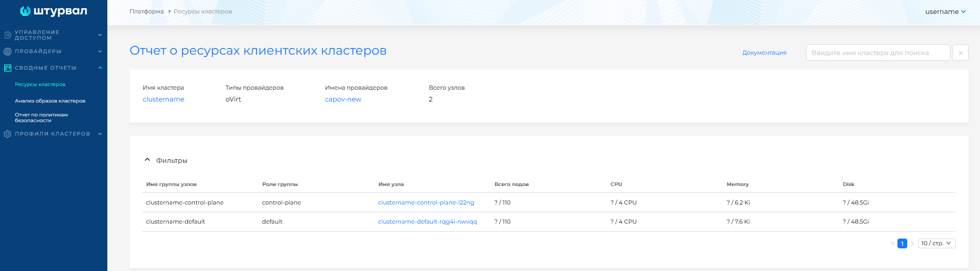
Task: Click the default role cell
Action: (x=272, y=222)
